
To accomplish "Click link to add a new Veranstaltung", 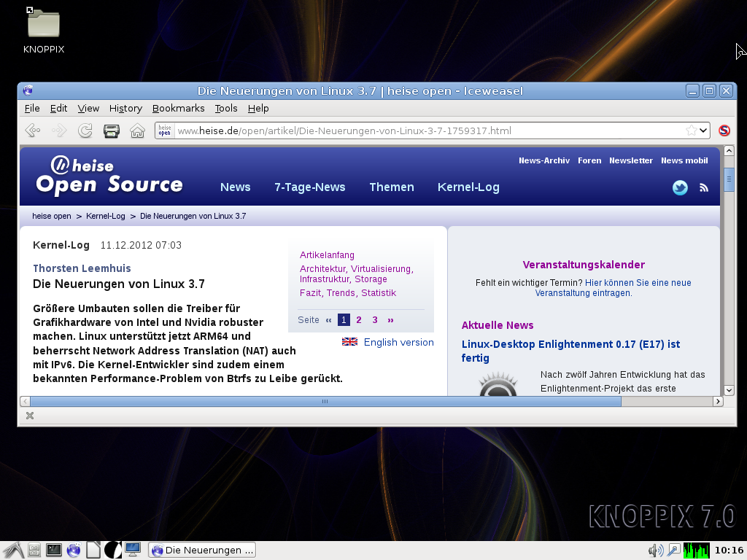I will [613, 287].
